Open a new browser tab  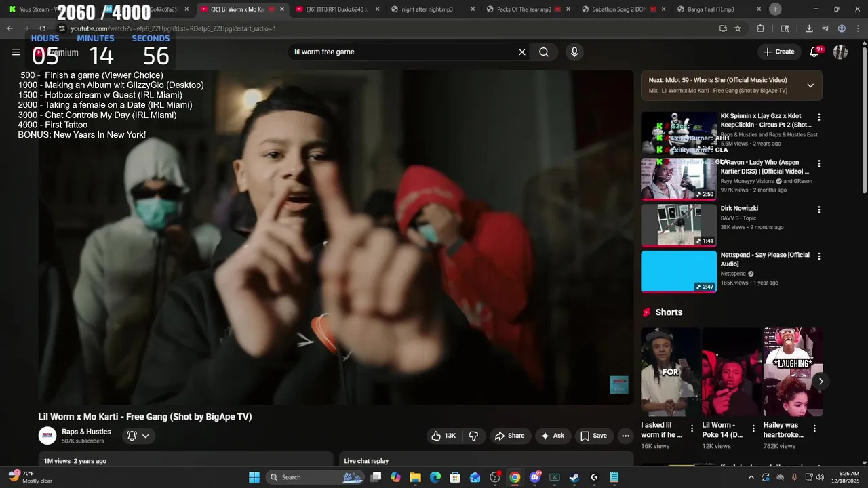pyautogui.click(x=775, y=9)
